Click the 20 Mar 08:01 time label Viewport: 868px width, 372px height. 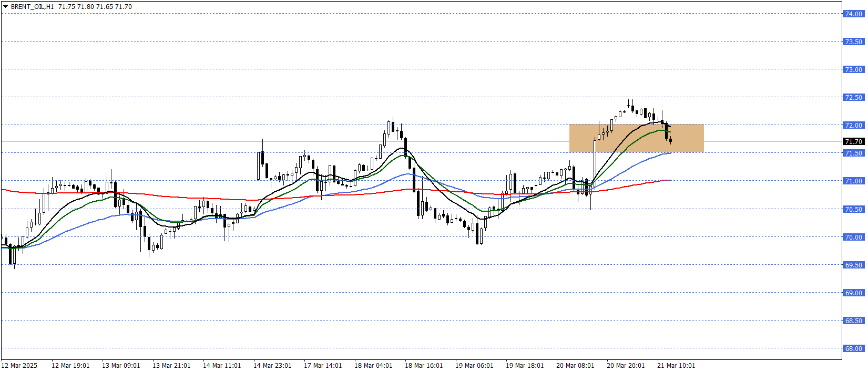tap(575, 366)
